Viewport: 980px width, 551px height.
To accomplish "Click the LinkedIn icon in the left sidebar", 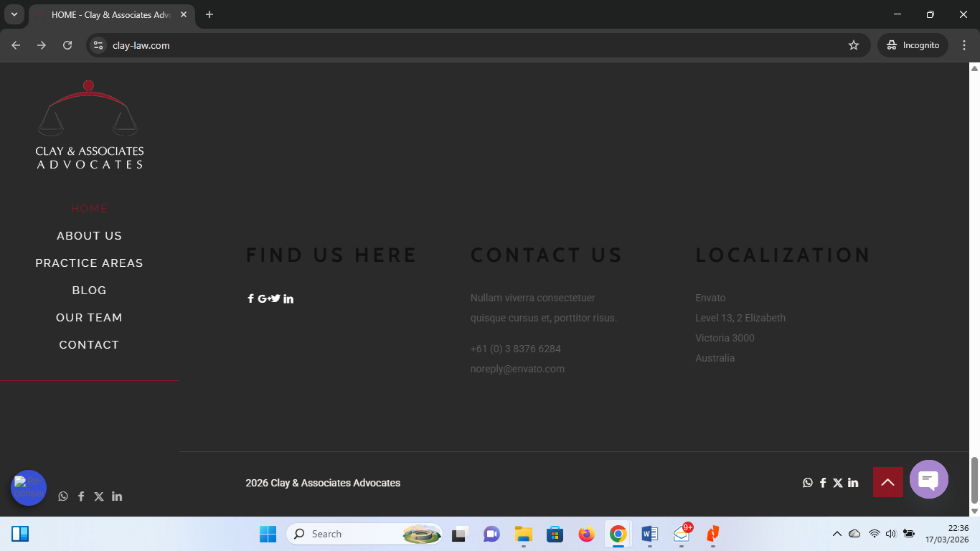I will pyautogui.click(x=117, y=496).
